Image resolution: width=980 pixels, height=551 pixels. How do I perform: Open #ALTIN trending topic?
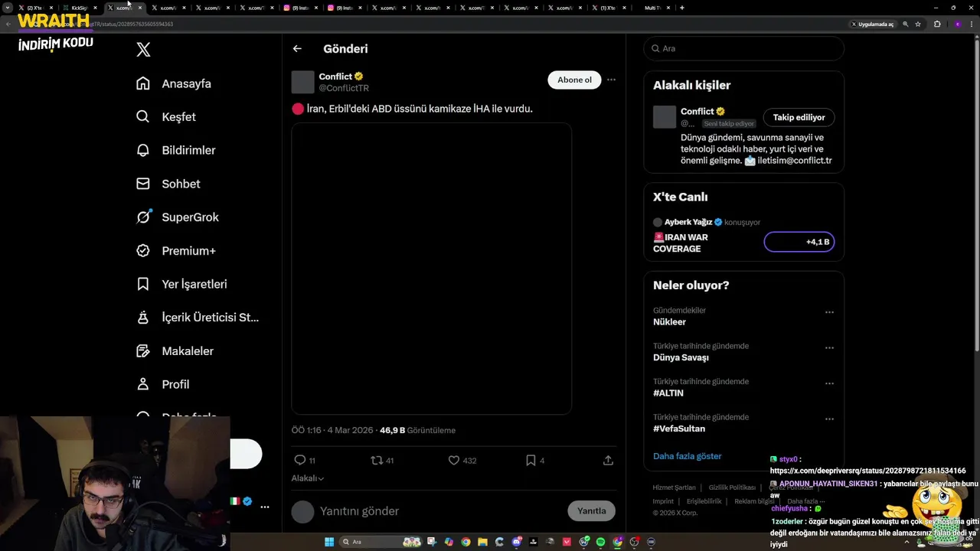point(668,393)
